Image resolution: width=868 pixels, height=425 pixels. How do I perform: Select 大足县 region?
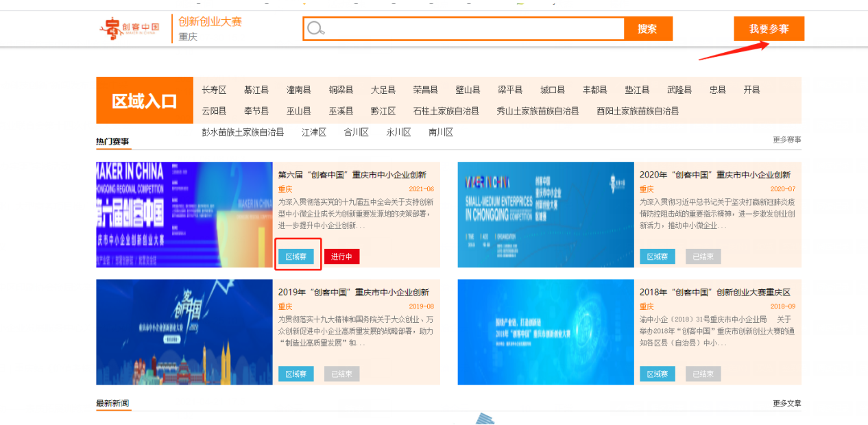click(383, 90)
